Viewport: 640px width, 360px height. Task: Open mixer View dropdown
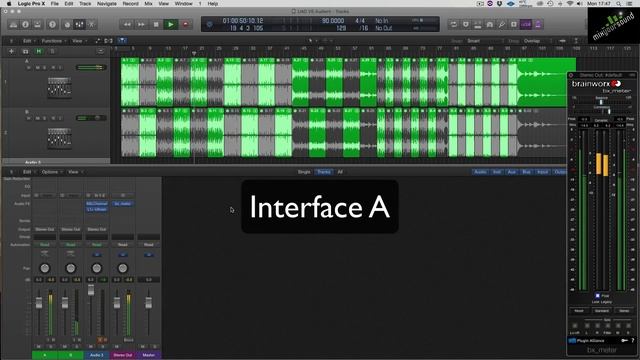point(75,172)
